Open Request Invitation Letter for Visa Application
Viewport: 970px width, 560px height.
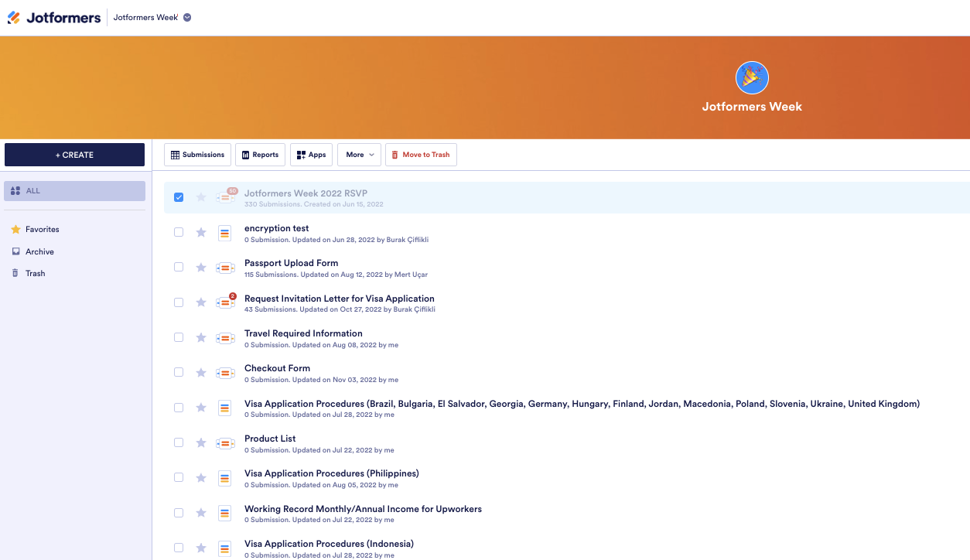[340, 299]
